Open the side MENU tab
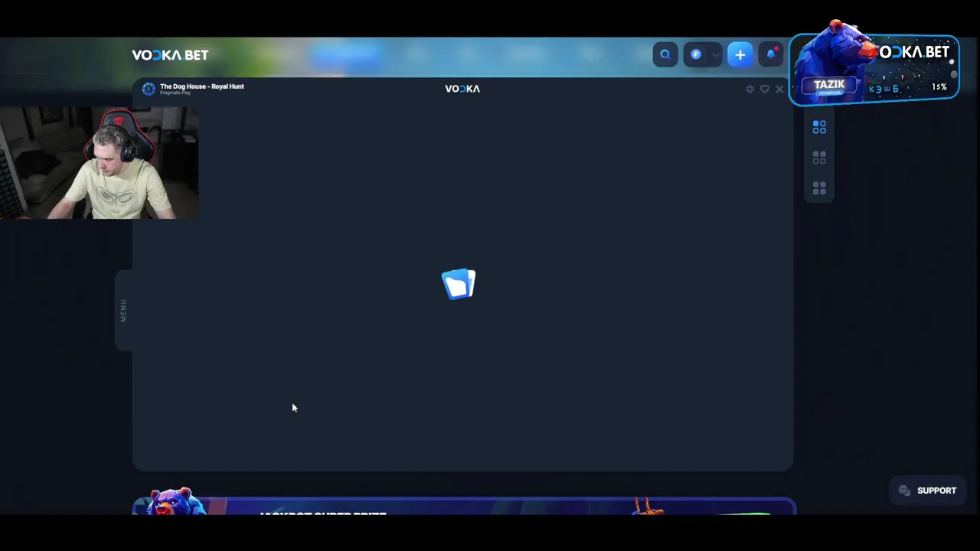Viewport: 980px width, 551px height. click(x=123, y=310)
